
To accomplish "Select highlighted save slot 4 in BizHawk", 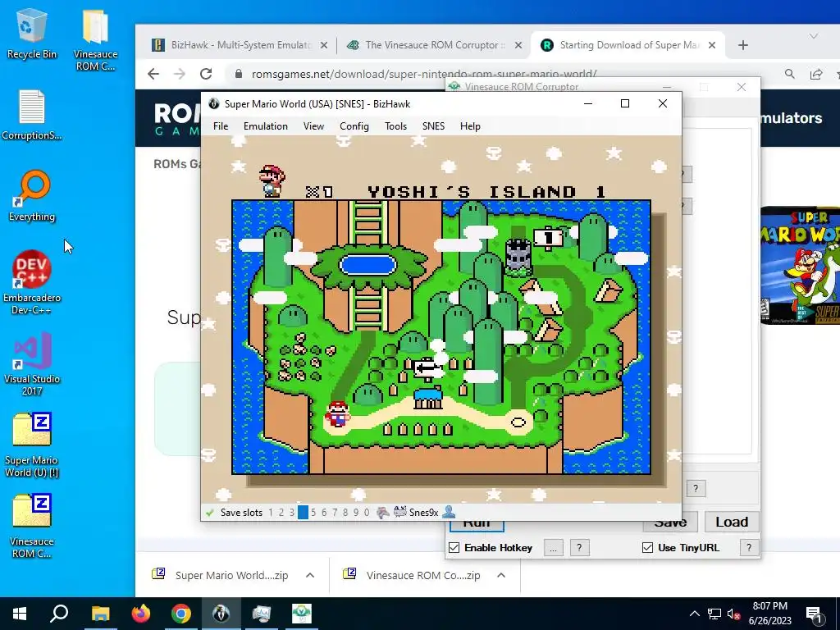I will point(303,513).
